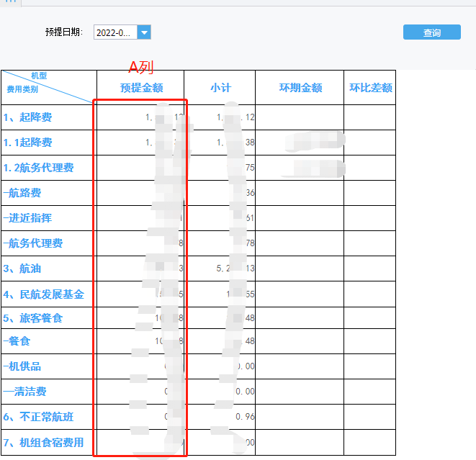Click the 预提日期 date field showing 2022-0...
This screenshot has height=460, width=476.
(116, 32)
